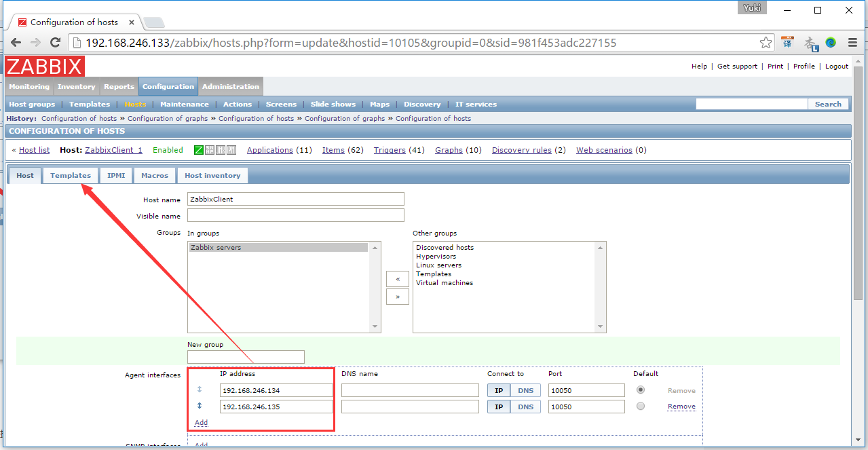This screenshot has height=450, width=868.
Task: Click the ZABBIX logo
Action: click(45, 67)
